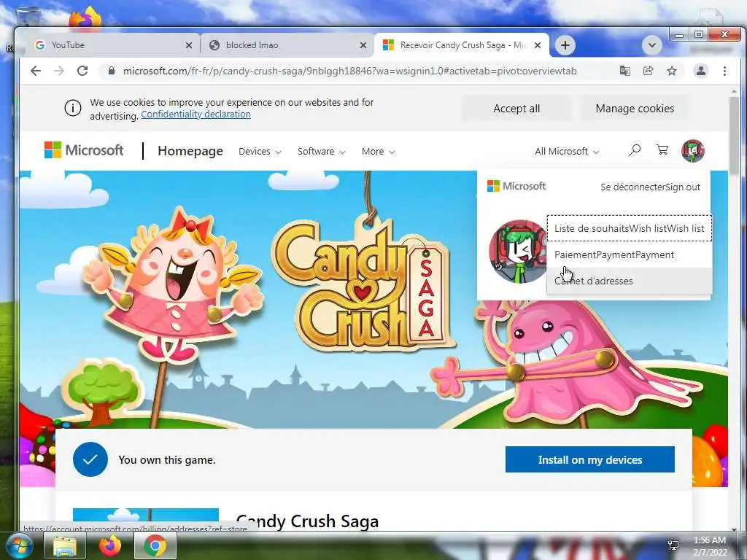The width and height of the screenshot is (747, 560).
Task: Open a new tab with the plus button
Action: [565, 45]
